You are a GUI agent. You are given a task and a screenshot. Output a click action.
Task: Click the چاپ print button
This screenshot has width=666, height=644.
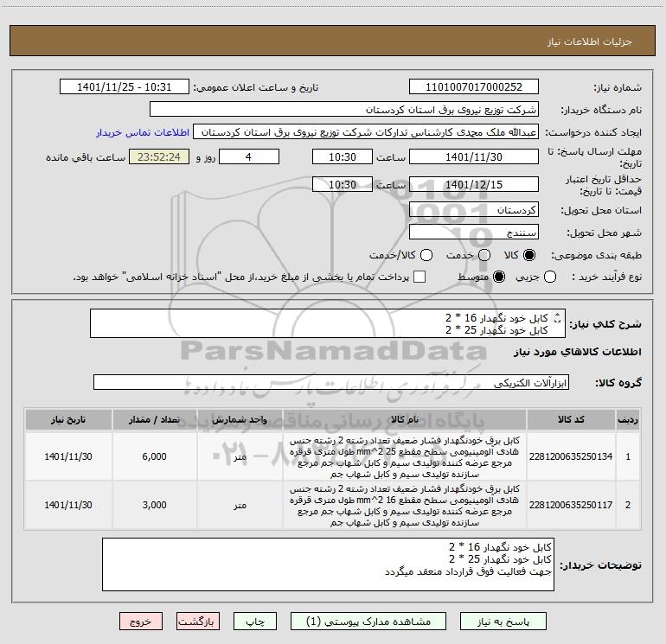point(255,622)
